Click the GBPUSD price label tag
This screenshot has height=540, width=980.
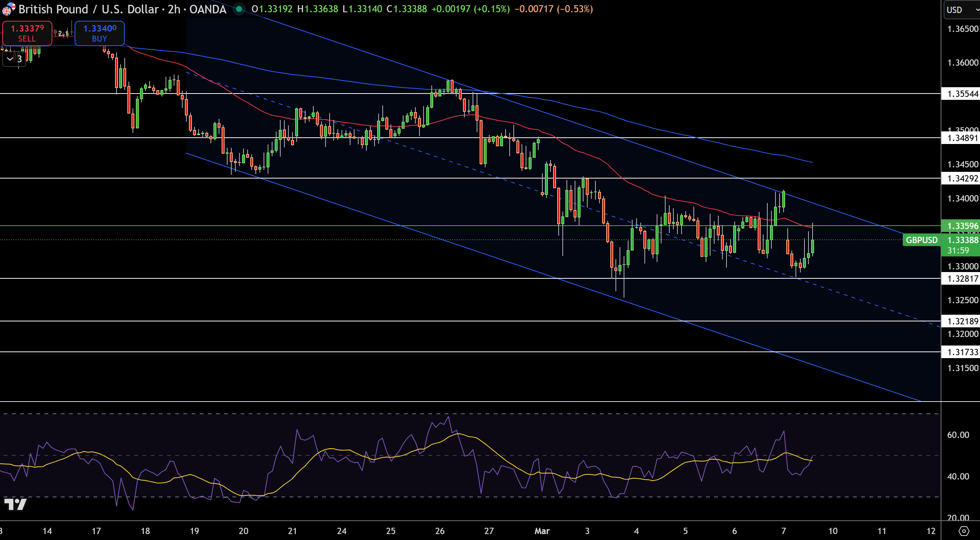tap(921, 240)
